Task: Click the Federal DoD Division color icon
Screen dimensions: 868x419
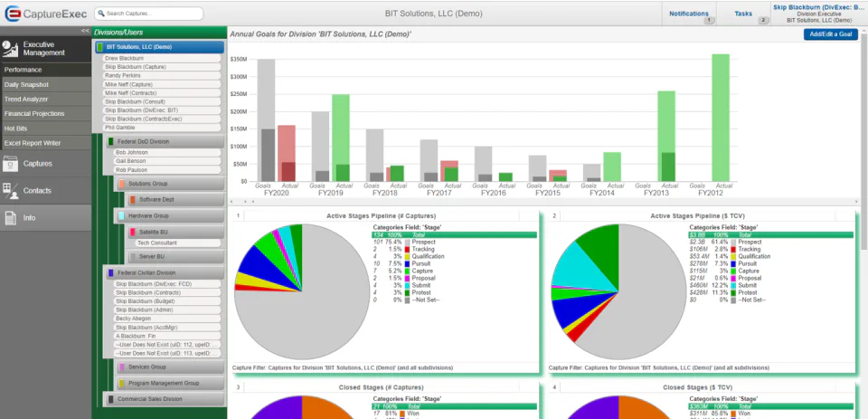Action: tap(111, 142)
